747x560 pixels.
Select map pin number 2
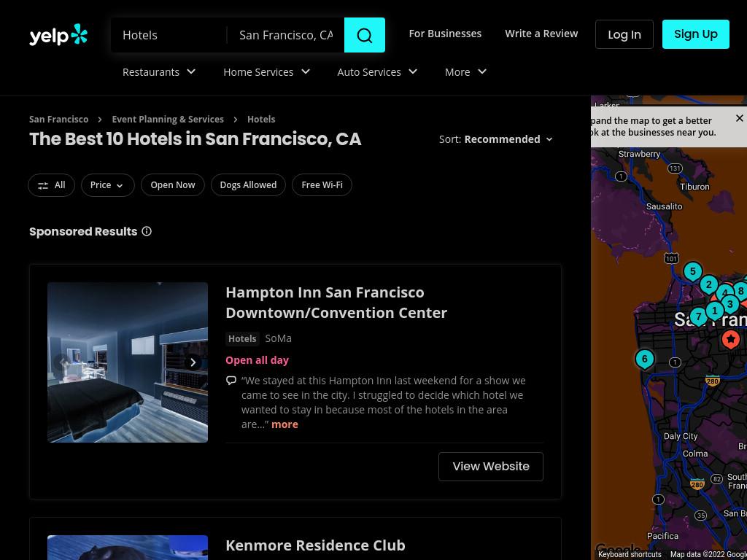pos(708,285)
